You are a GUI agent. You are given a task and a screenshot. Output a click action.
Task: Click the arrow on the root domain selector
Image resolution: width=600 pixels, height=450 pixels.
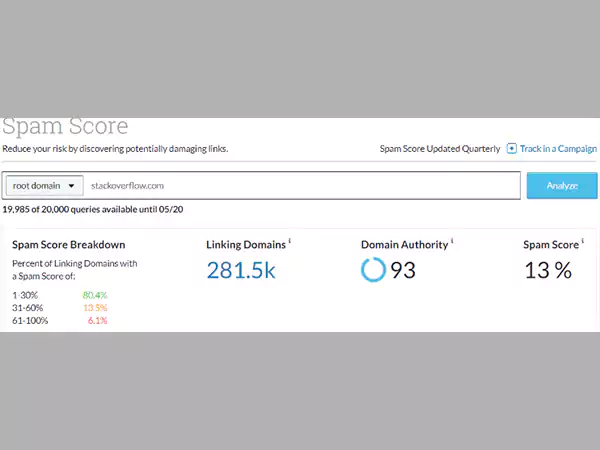[x=71, y=186]
